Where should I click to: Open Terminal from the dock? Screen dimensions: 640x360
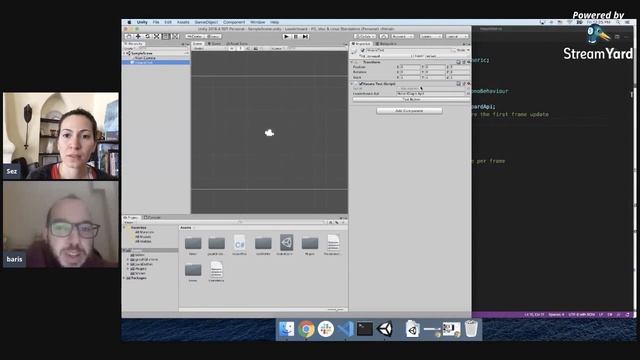point(364,329)
